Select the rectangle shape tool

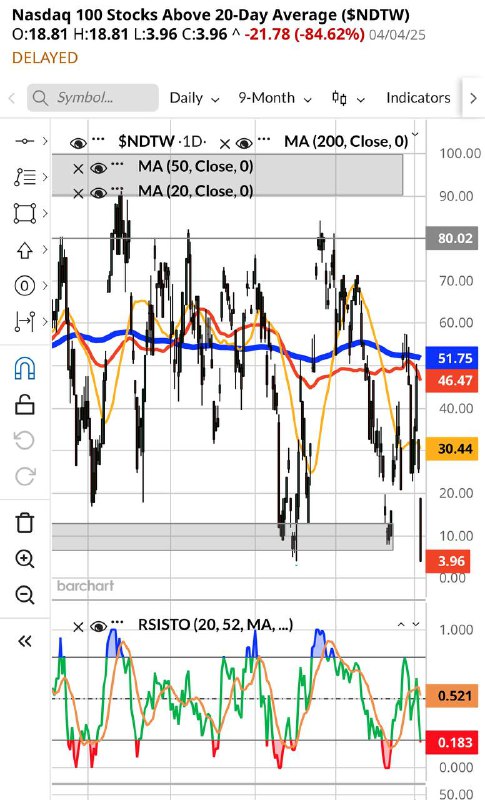[24, 213]
